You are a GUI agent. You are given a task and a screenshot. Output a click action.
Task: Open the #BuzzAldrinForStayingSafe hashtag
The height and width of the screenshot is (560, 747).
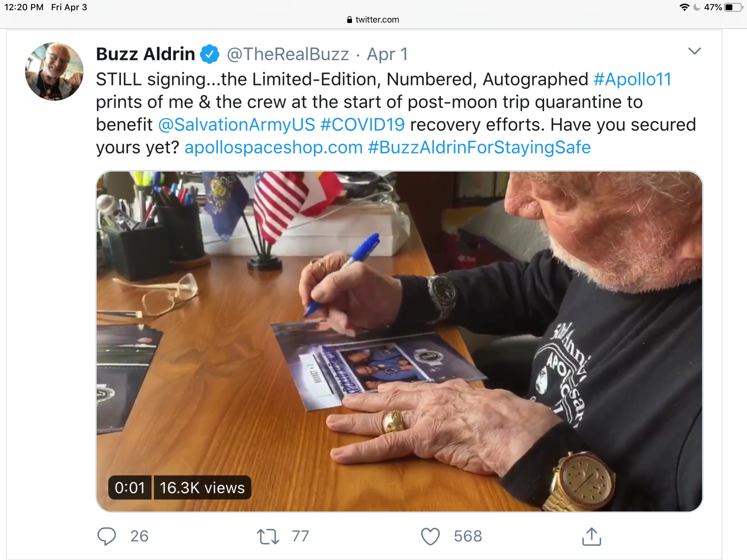pos(479,147)
